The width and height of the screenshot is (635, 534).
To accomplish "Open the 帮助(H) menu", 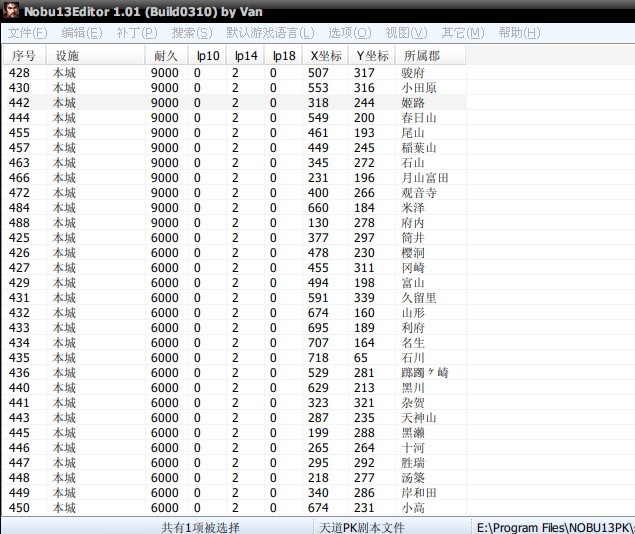I will coord(519,33).
